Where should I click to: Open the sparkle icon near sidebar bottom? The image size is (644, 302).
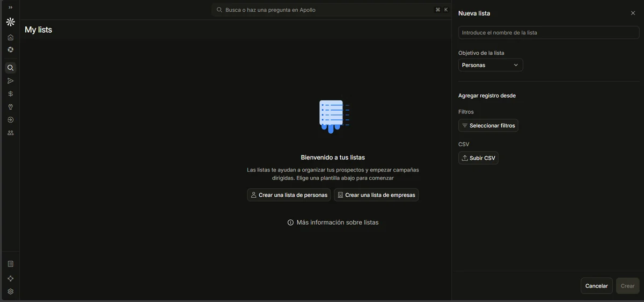(x=10, y=278)
